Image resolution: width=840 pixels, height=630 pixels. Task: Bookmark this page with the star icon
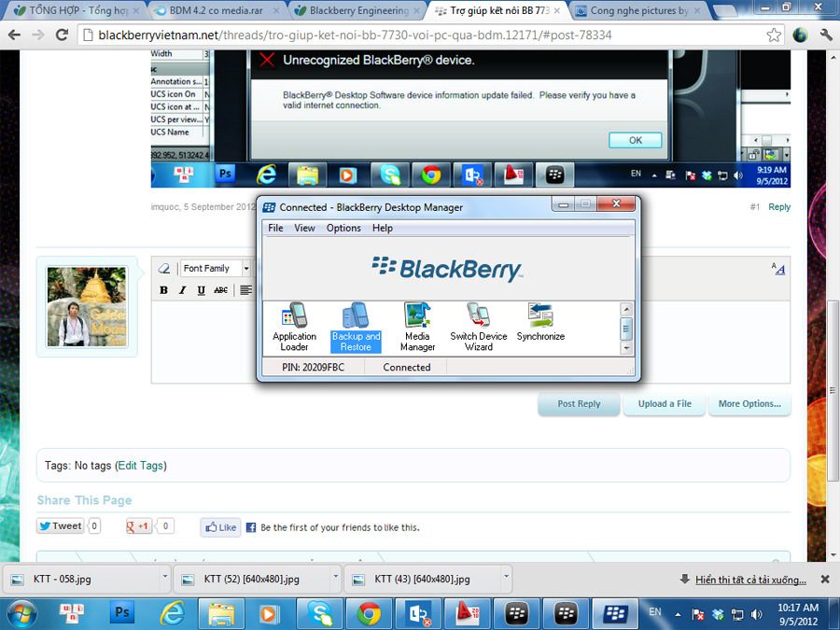[x=774, y=35]
